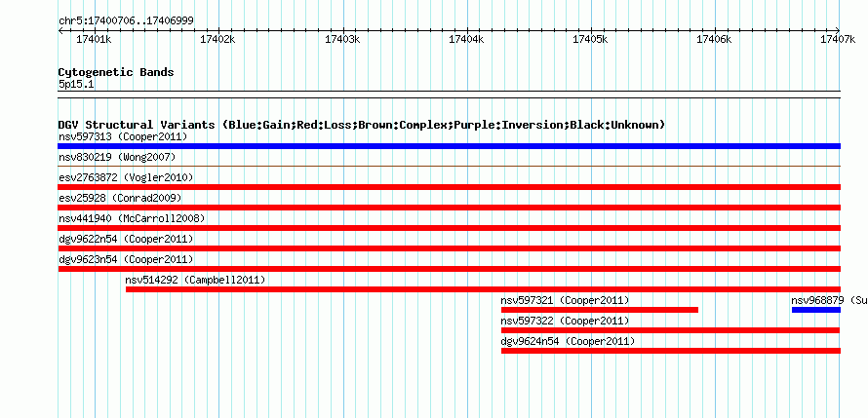Click the chr5:17400706..17406999 coordinate label

click(x=126, y=20)
